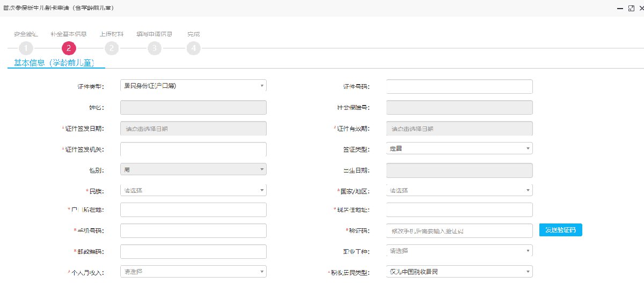Click the 验证码 input field
The image size is (644, 284).
pos(459,230)
